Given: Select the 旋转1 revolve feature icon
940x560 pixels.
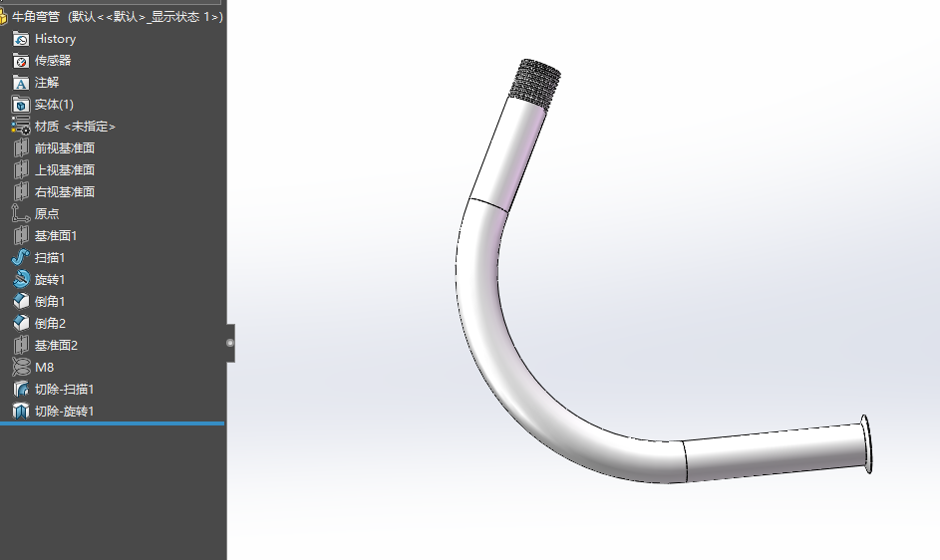Looking at the screenshot, I should click(21, 279).
